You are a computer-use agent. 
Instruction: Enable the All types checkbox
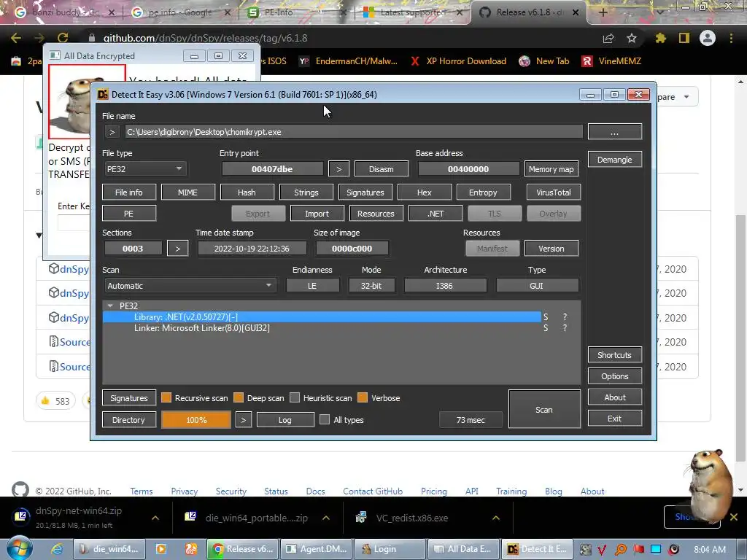click(325, 419)
